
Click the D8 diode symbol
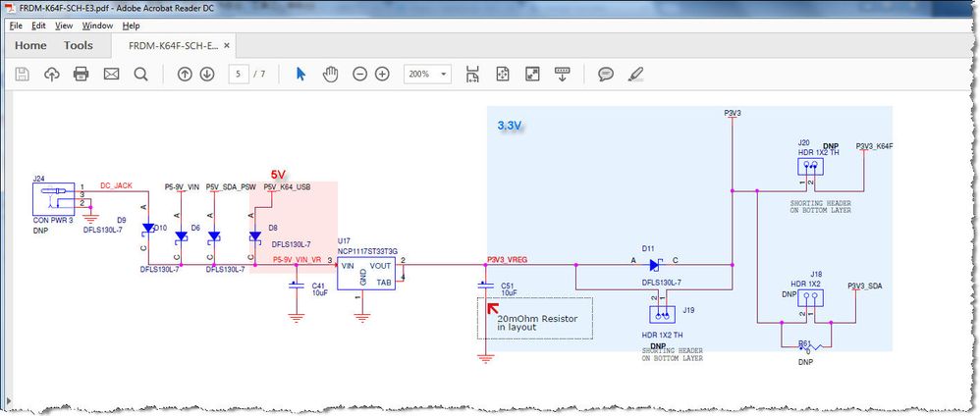pos(255,236)
